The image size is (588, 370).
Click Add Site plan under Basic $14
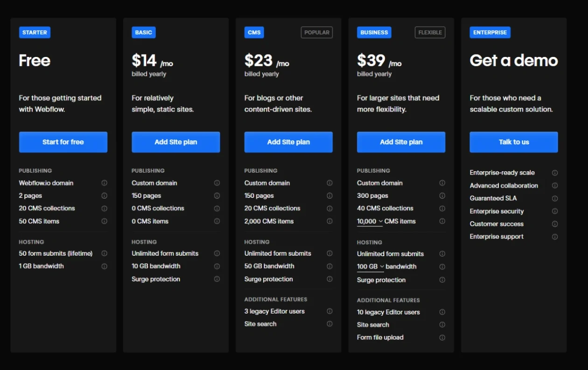(x=176, y=142)
